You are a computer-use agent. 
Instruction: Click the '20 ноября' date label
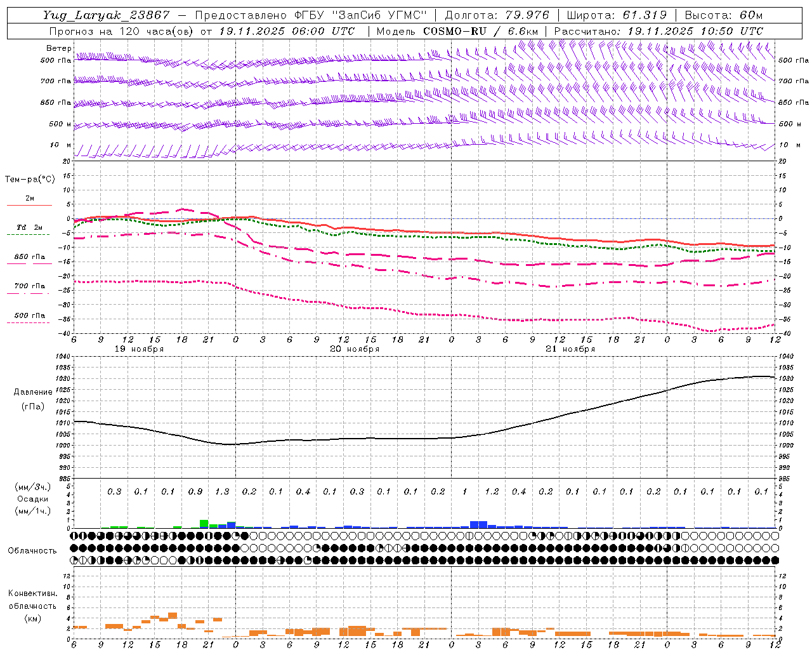click(x=355, y=349)
